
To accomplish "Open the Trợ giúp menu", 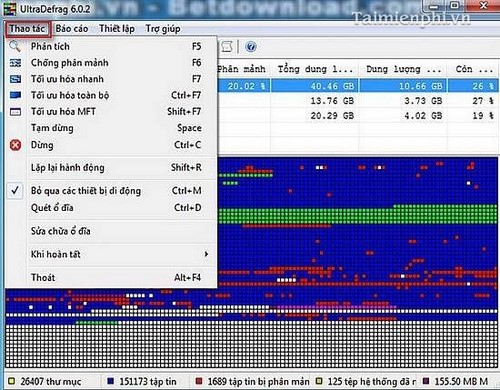I will coord(163,29).
